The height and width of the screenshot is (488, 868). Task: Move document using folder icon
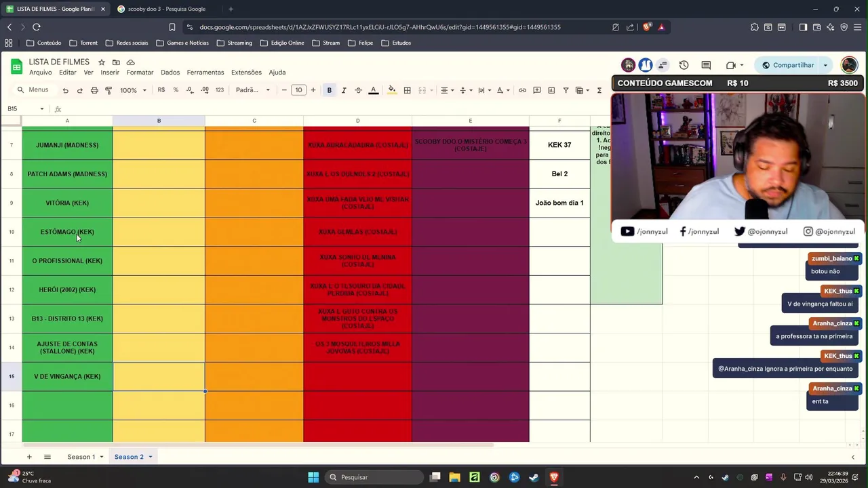point(116,62)
